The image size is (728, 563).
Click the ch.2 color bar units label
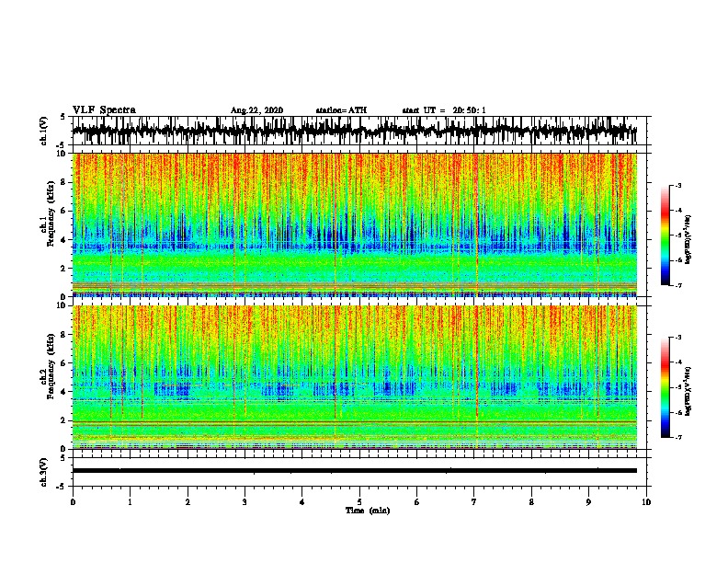point(688,391)
